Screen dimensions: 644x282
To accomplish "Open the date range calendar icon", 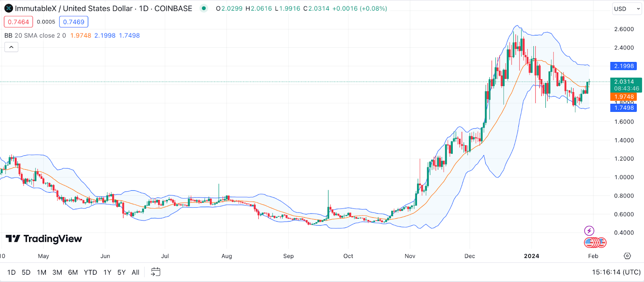I will 155,272.
